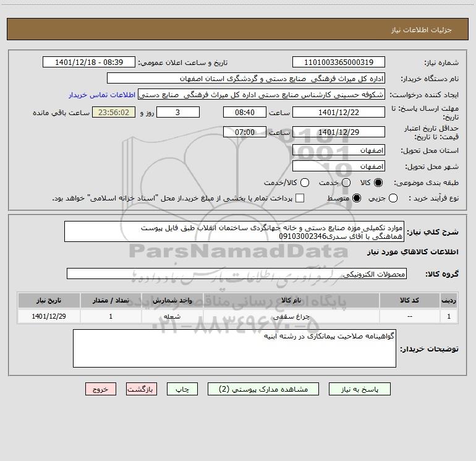This screenshot has height=461, width=476.
Task: Click the validity time field 07:00
Action: [245, 132]
